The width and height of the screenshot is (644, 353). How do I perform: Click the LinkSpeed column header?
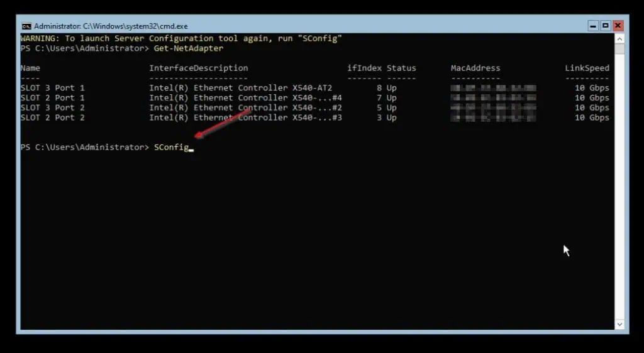pyautogui.click(x=587, y=68)
